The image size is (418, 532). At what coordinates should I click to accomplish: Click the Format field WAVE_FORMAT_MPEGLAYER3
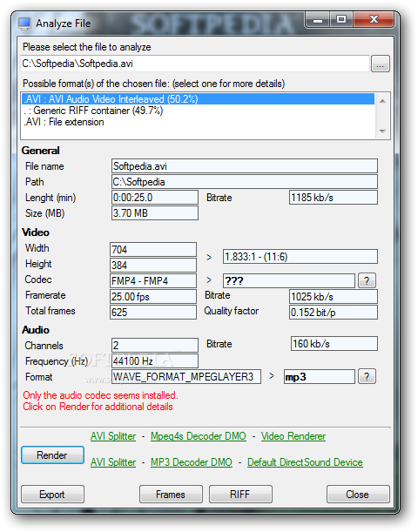(x=186, y=377)
